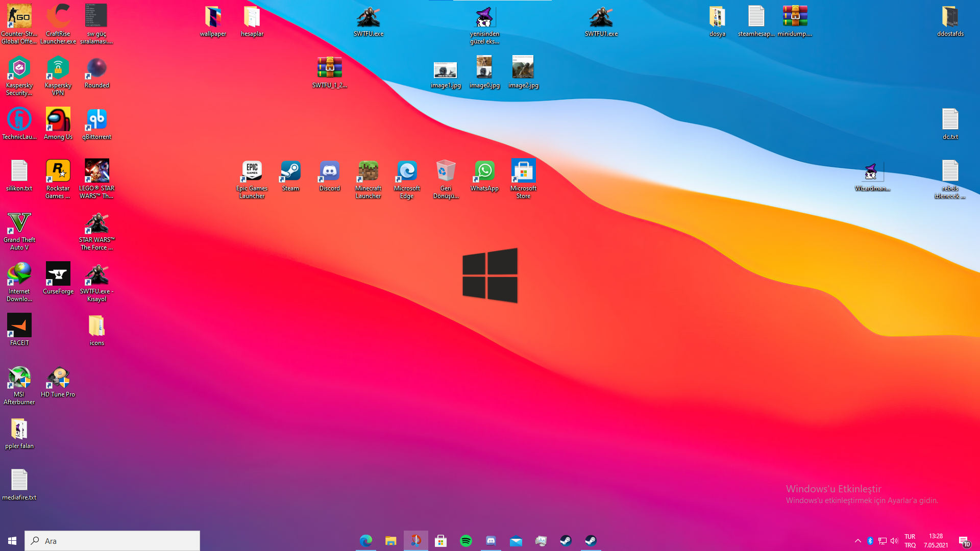
Task: Select Internet Download Manager shortcut
Action: click(x=19, y=282)
